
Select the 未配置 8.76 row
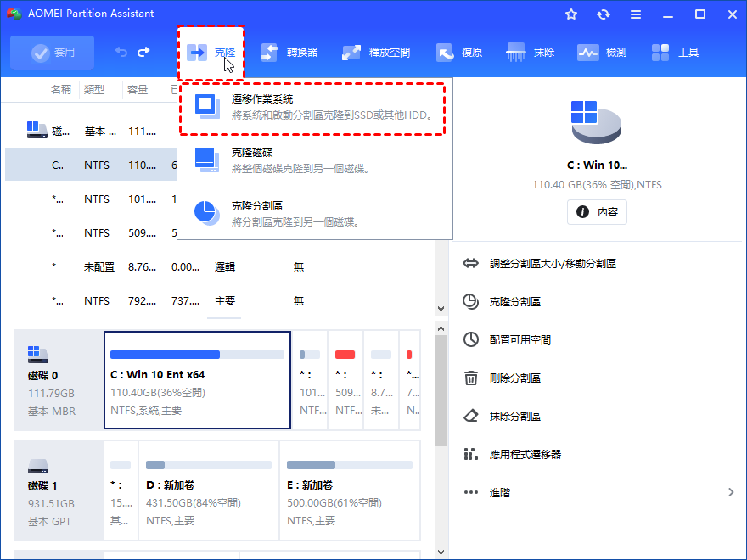(x=219, y=267)
